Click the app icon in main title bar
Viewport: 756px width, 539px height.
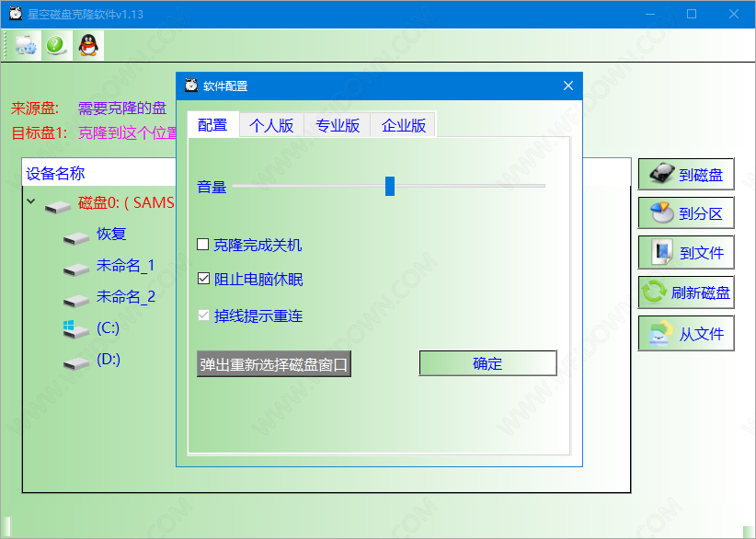(16, 14)
